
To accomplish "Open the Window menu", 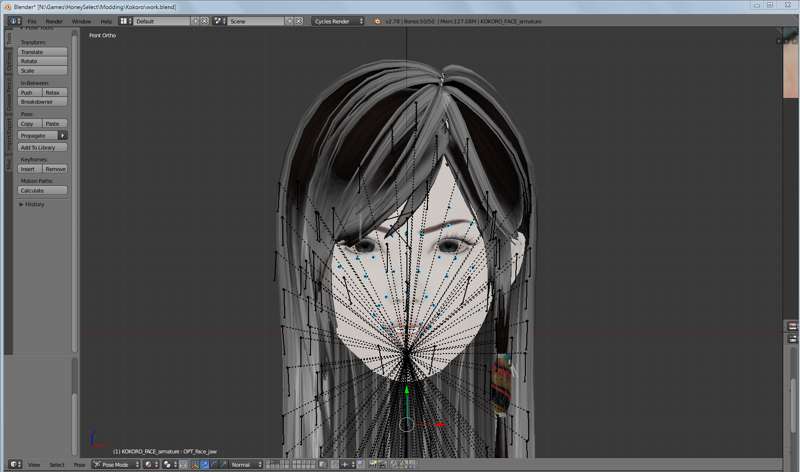I will pyautogui.click(x=81, y=21).
